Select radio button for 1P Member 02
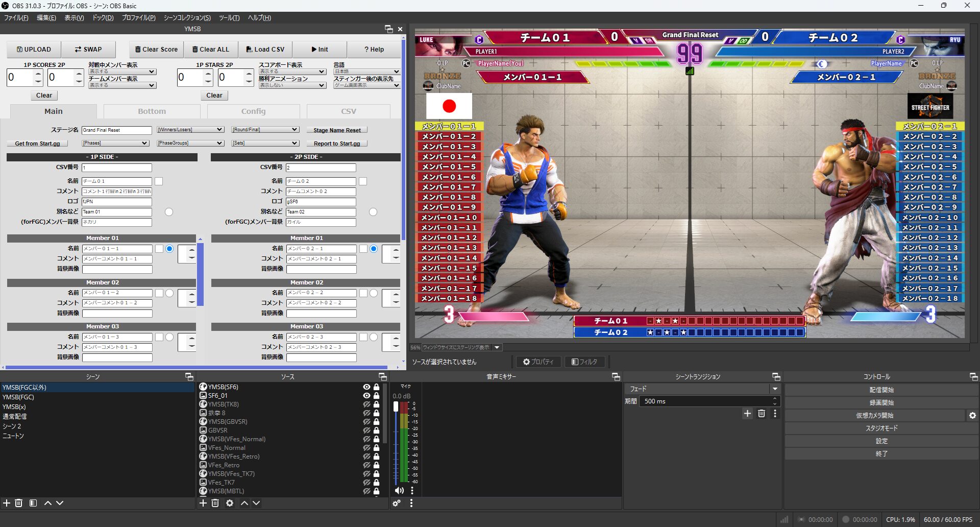 [169, 293]
